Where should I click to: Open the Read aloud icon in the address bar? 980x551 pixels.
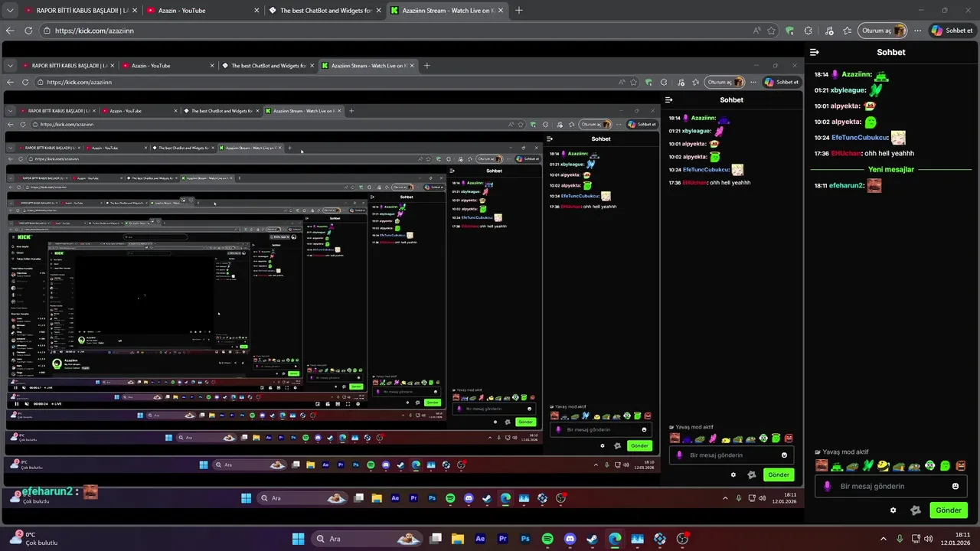[757, 31]
